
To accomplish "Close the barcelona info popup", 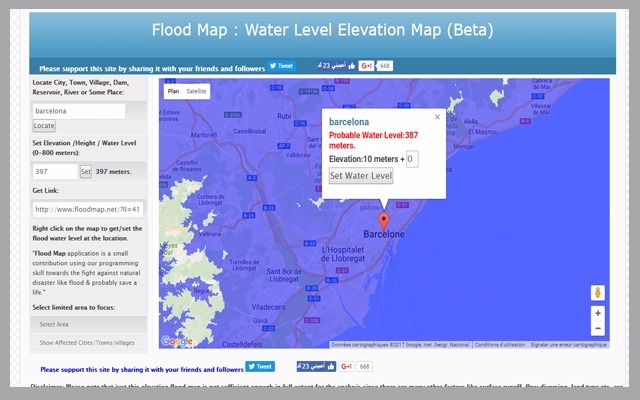I will pos(437,117).
